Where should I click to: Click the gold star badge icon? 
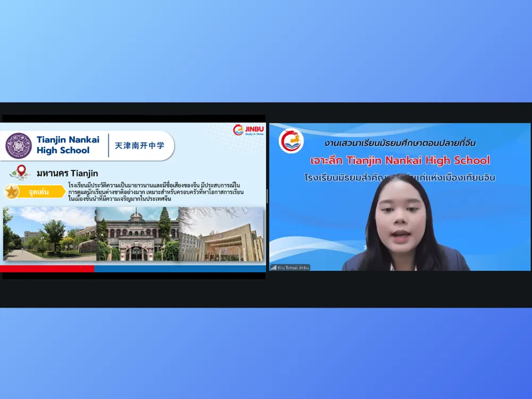[12, 192]
